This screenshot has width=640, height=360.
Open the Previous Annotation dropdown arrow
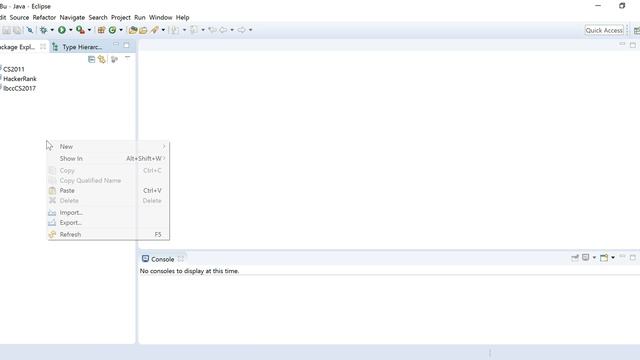tap(203, 30)
